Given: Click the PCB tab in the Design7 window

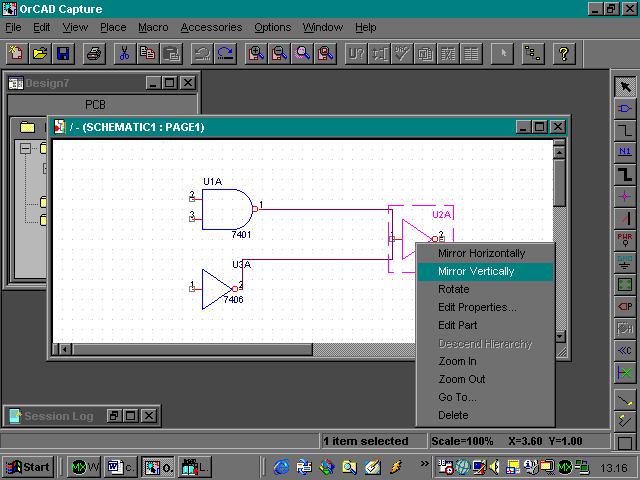Looking at the screenshot, I should coord(95,105).
